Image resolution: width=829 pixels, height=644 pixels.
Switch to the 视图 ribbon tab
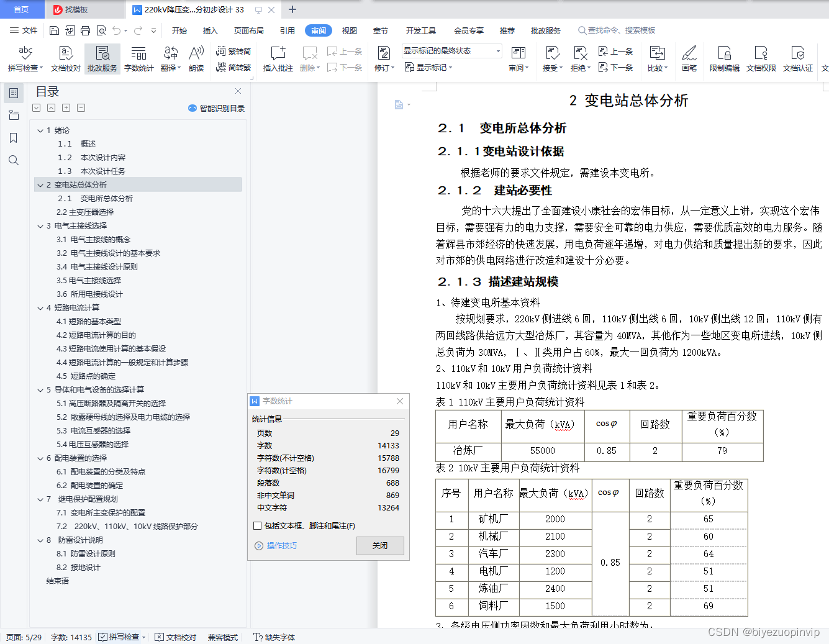click(x=350, y=30)
